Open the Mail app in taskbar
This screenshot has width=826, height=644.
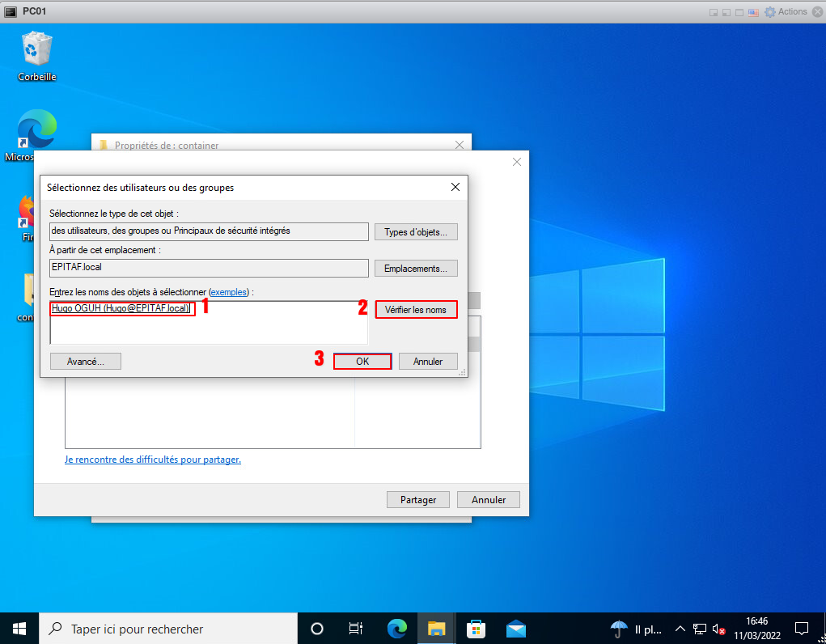click(x=516, y=629)
